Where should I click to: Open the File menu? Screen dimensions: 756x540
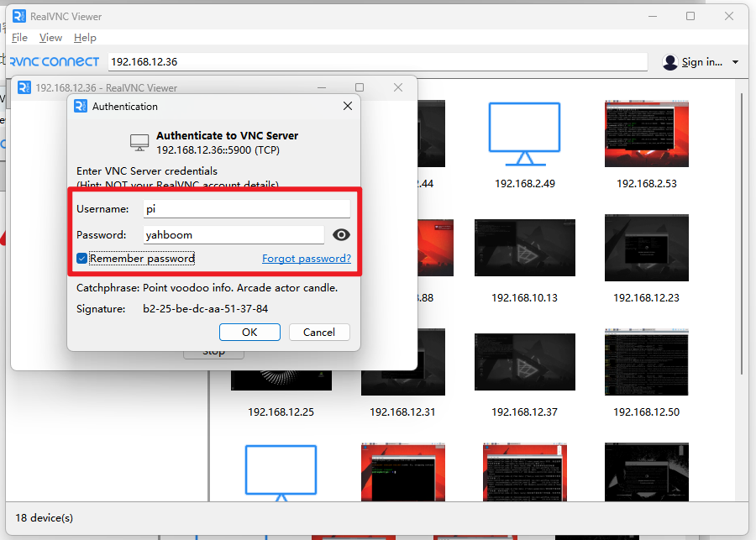(x=19, y=38)
